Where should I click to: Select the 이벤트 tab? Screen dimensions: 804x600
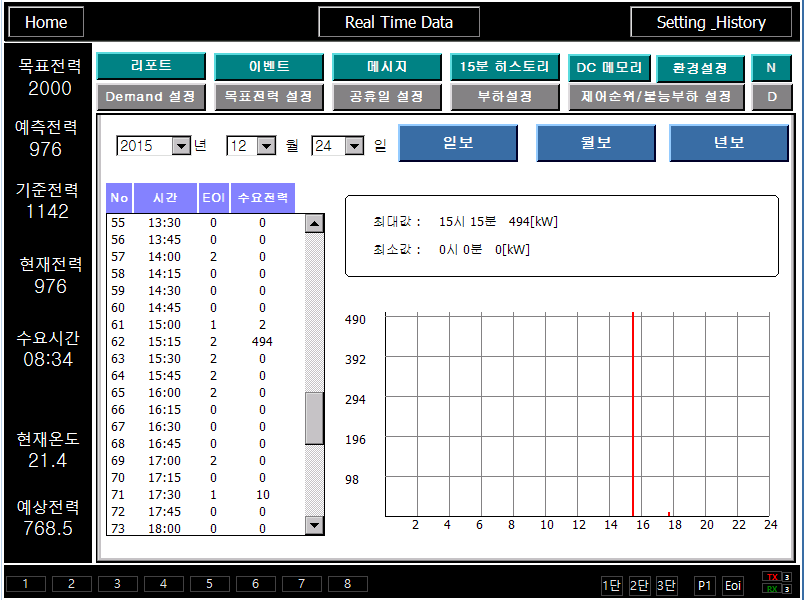click(x=269, y=66)
